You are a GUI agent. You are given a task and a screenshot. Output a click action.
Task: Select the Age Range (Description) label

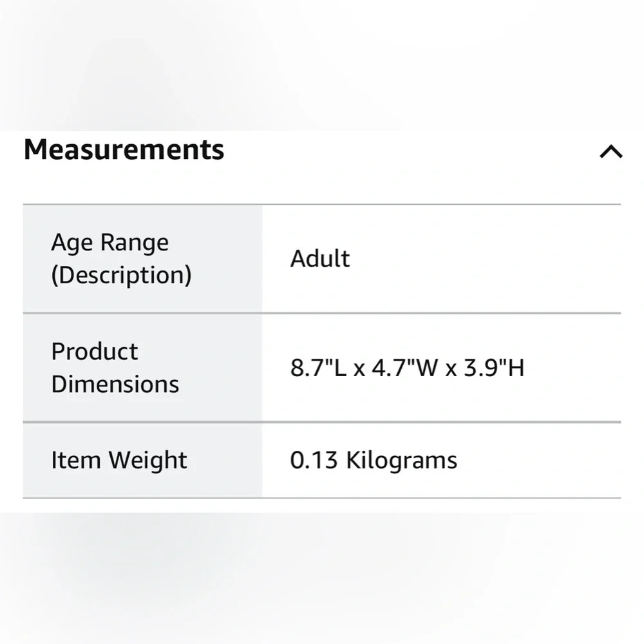[121, 258]
